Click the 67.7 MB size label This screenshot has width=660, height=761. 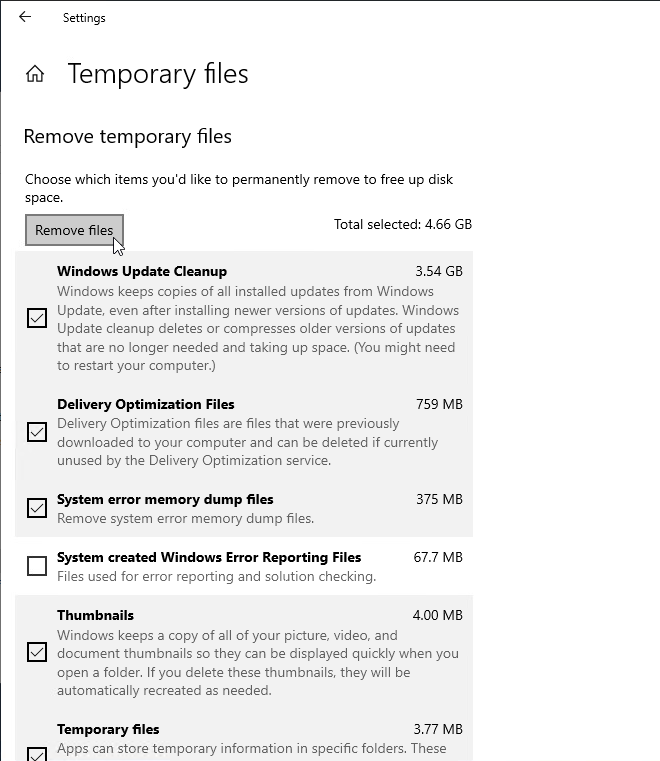438,557
